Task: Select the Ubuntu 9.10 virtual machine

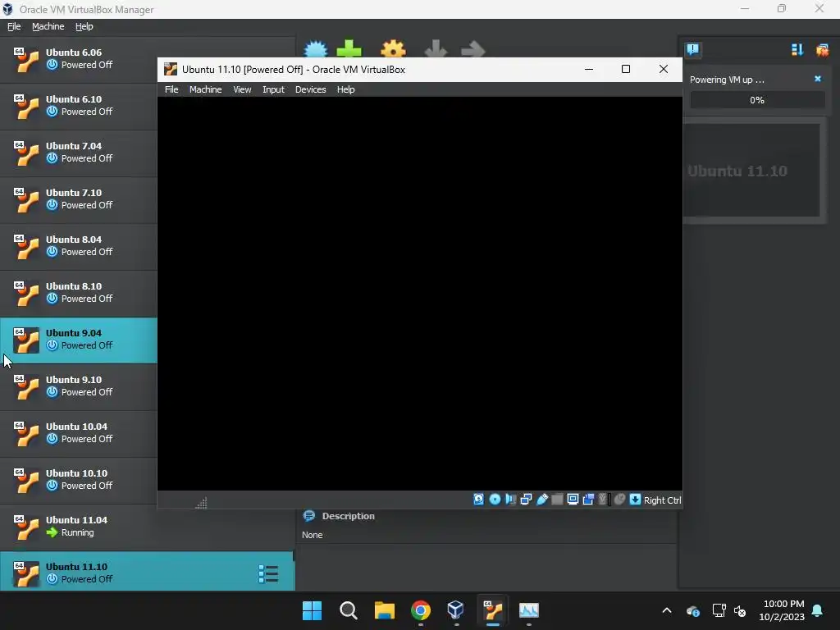Action: tap(78, 386)
